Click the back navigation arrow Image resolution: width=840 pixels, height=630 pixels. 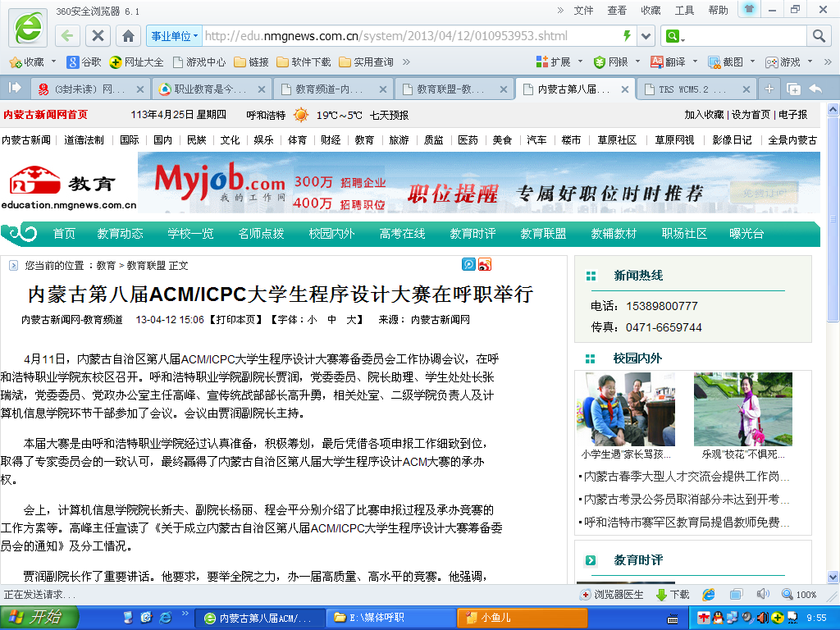pos(67,36)
